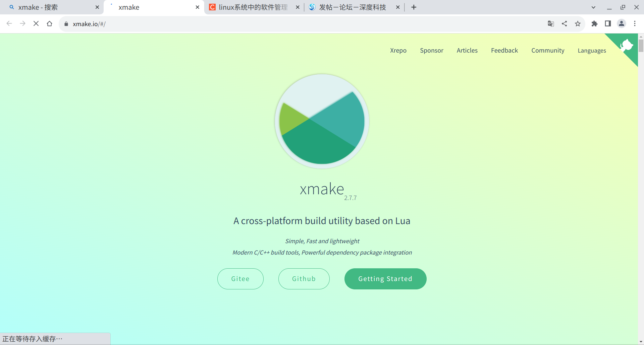644x345 pixels.
Task: Click the Getting Started button
Action: 385,279
